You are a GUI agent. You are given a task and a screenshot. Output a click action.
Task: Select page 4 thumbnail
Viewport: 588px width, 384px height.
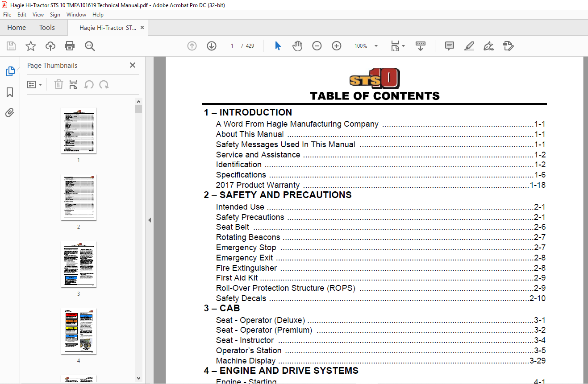point(79,331)
